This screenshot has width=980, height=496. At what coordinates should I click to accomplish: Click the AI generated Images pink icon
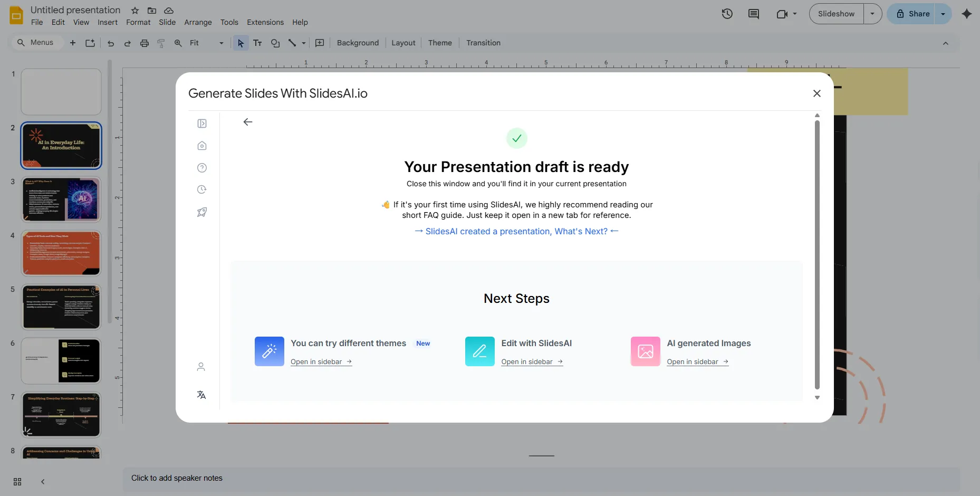pos(645,351)
